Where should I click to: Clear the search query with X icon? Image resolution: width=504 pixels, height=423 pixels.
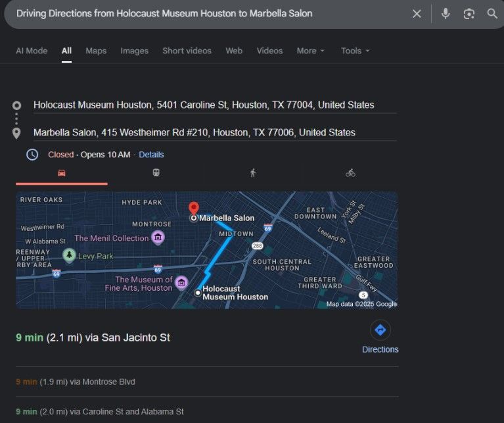pos(417,14)
